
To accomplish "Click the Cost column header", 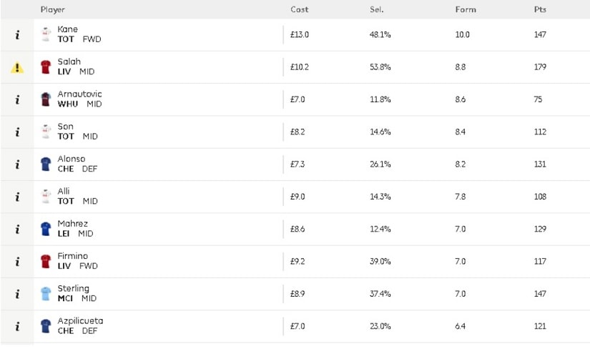I will coord(299,10).
